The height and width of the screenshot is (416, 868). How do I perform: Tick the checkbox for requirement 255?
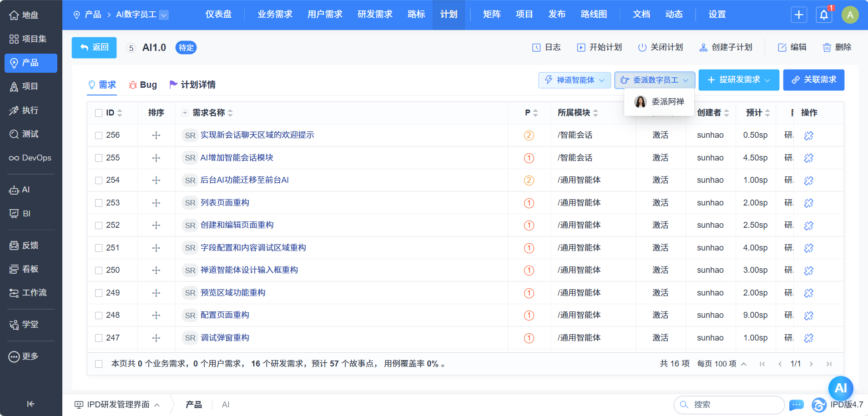click(x=99, y=158)
